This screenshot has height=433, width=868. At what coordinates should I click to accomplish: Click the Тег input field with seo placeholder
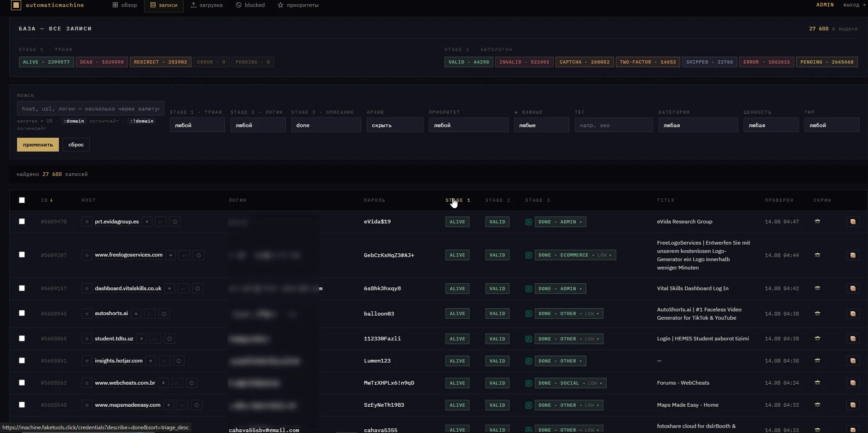point(613,125)
